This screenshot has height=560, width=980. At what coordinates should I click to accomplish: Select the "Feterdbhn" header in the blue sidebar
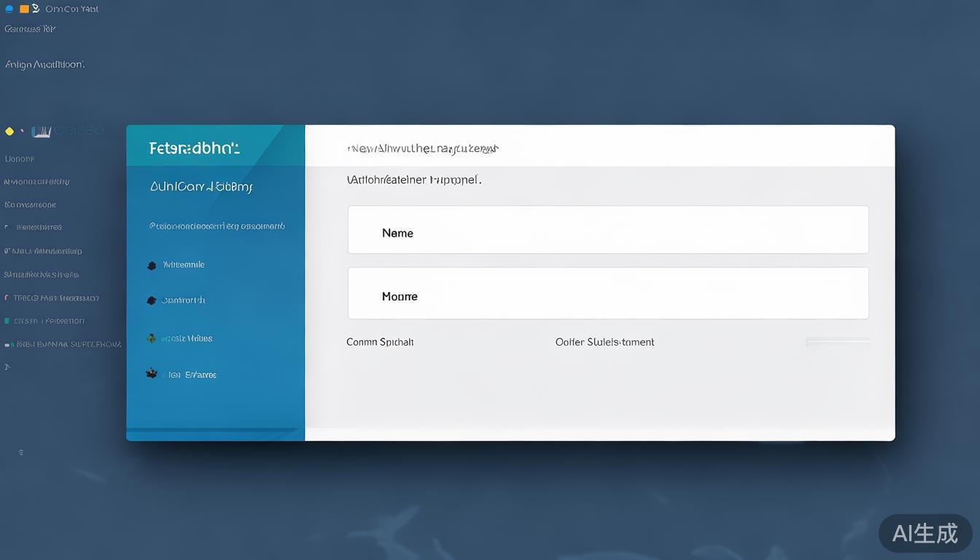click(194, 148)
